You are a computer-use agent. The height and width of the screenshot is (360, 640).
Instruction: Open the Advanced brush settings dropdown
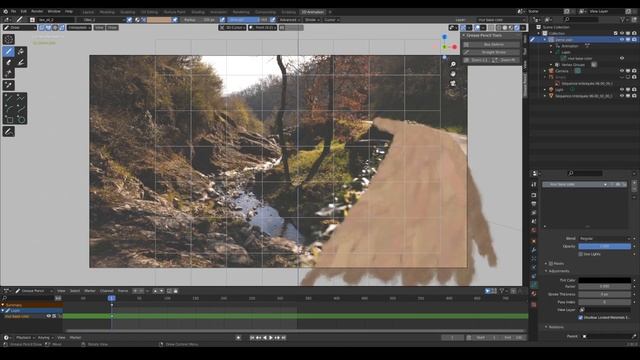coord(289,20)
